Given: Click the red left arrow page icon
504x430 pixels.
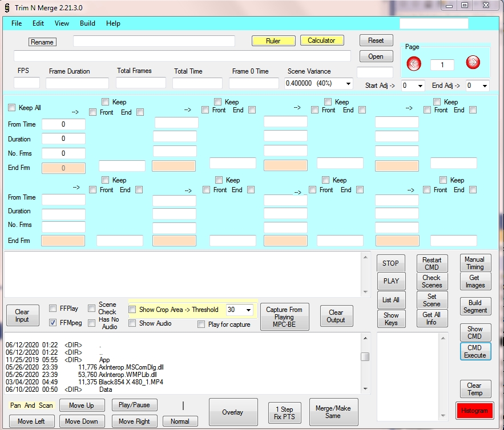Looking at the screenshot, I should pos(414,63).
